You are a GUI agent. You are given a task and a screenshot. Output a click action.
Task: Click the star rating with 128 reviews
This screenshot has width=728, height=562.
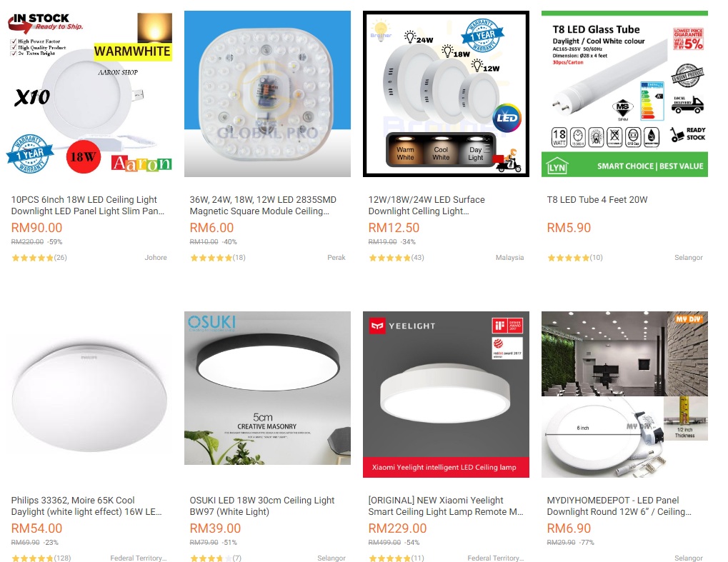click(41, 558)
